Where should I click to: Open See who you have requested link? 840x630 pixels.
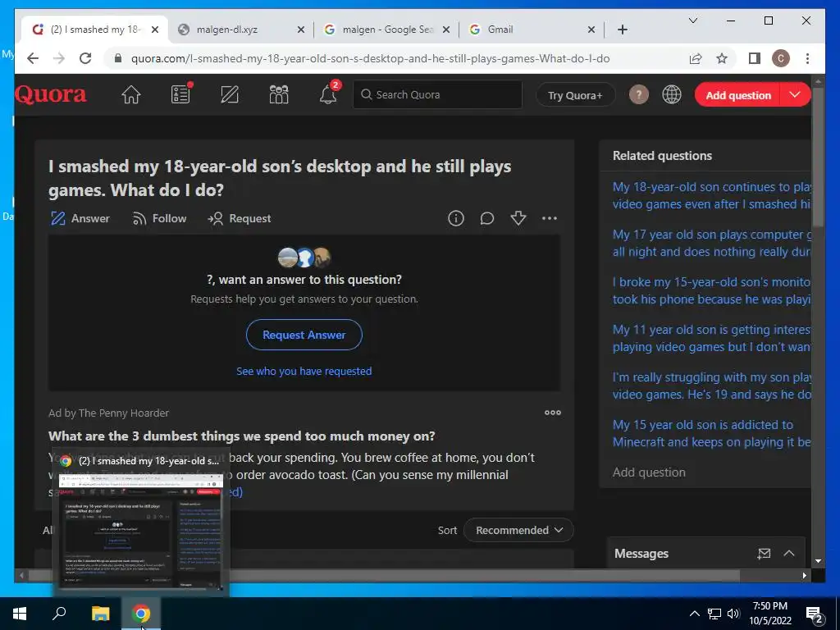304,372
